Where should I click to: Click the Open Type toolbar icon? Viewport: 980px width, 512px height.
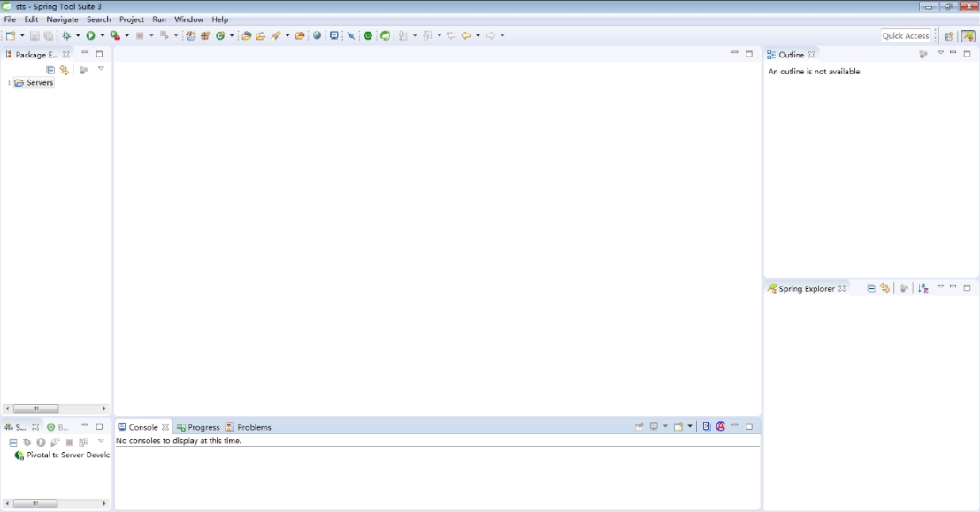click(246, 35)
